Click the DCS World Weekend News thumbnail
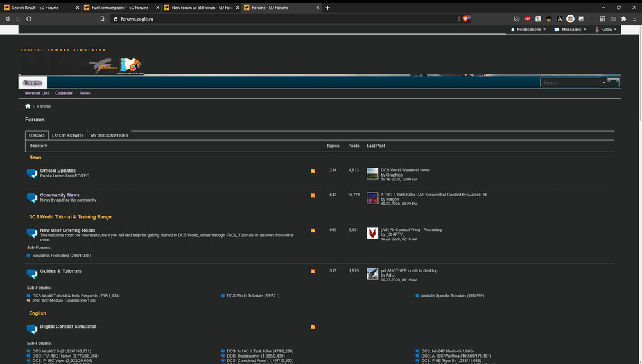Viewport: 642px width, 364px height. point(372,173)
